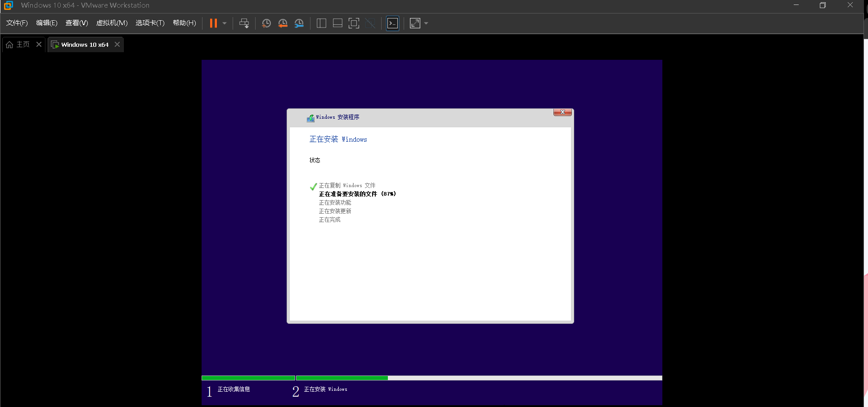Open the 帮助(H) menu

point(184,23)
